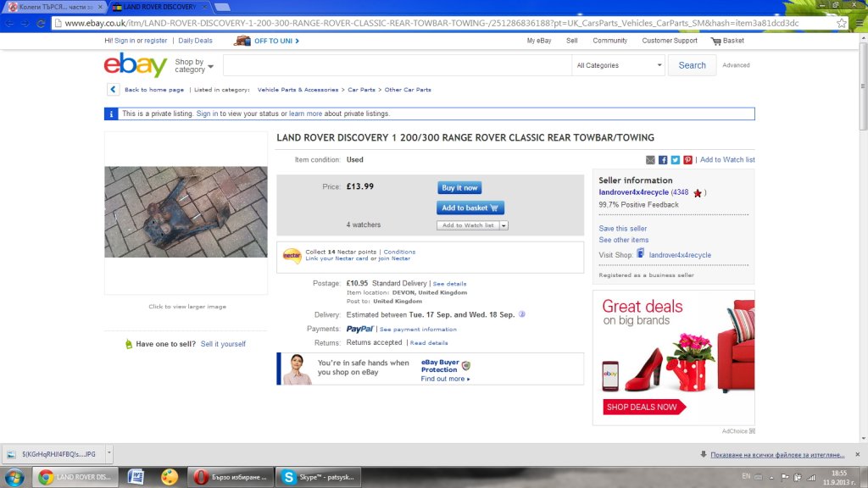
Task: Click register link in header
Action: (156, 41)
